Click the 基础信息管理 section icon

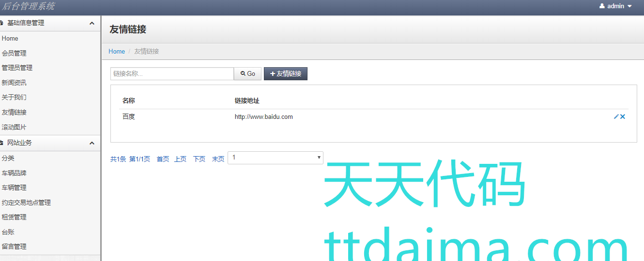1,23
